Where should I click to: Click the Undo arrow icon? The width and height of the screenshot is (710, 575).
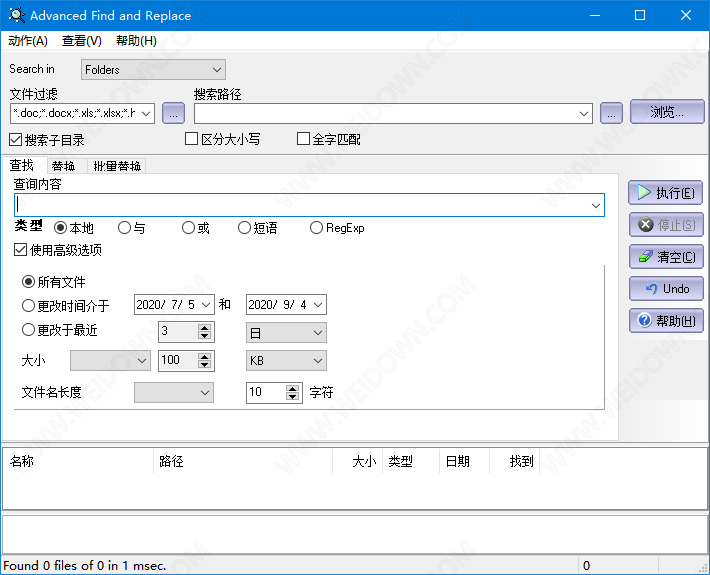tap(643, 289)
